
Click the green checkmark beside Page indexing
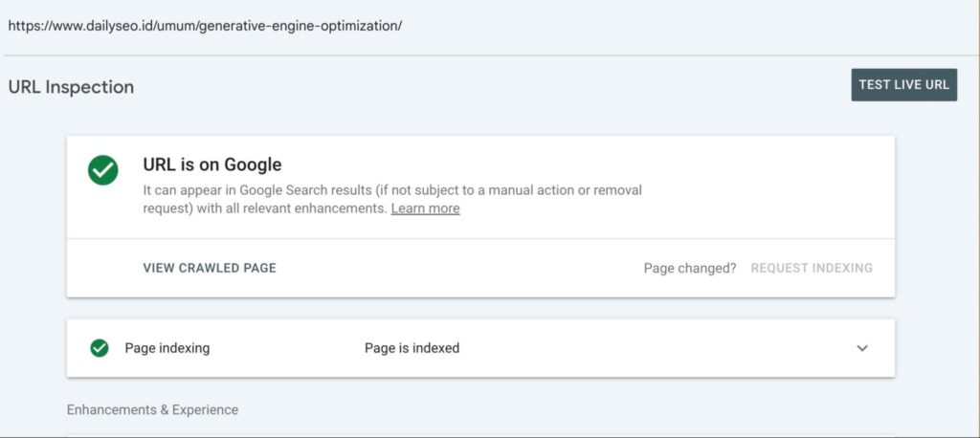click(x=100, y=348)
